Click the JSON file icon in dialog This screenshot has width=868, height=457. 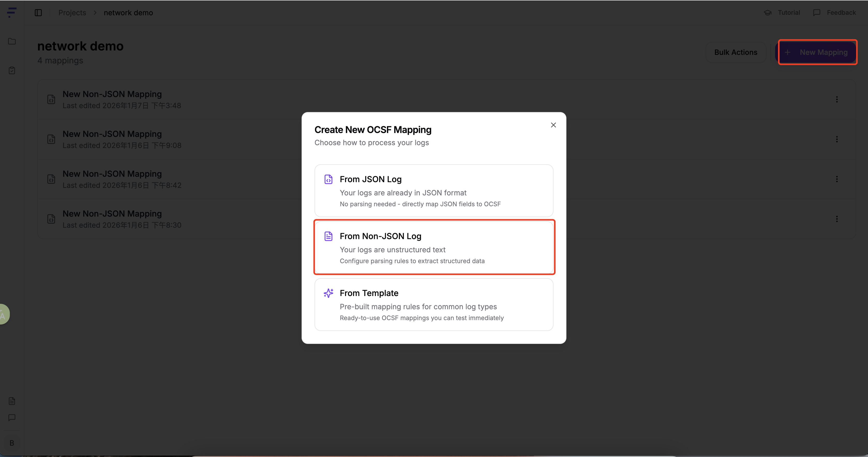[x=328, y=179]
